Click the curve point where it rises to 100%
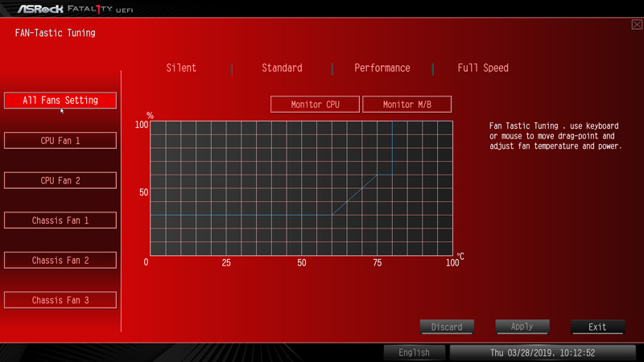The height and width of the screenshot is (362, 644). click(x=392, y=121)
